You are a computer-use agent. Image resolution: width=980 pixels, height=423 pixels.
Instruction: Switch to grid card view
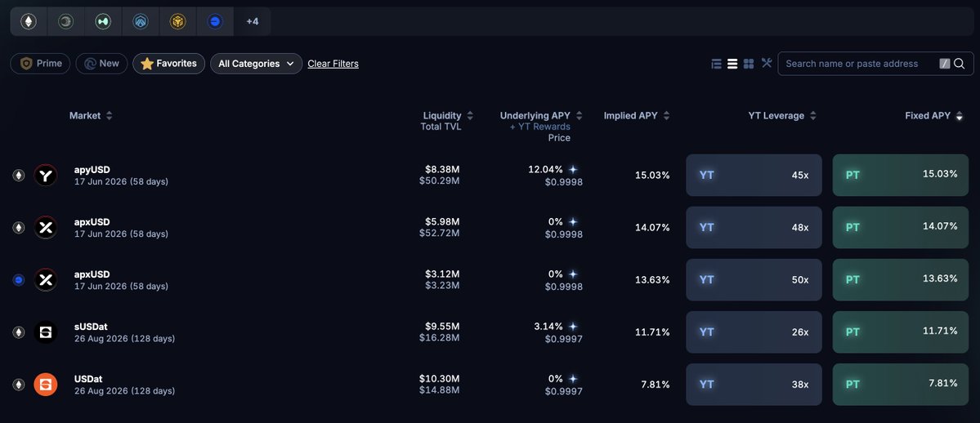749,64
